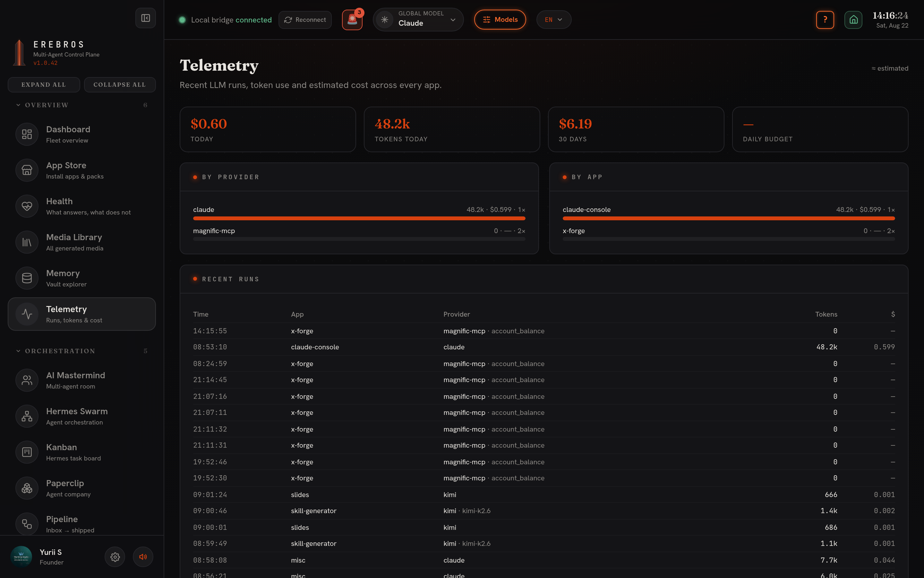This screenshot has height=578, width=924.
Task: Click the Tokens column header
Action: pos(826,314)
